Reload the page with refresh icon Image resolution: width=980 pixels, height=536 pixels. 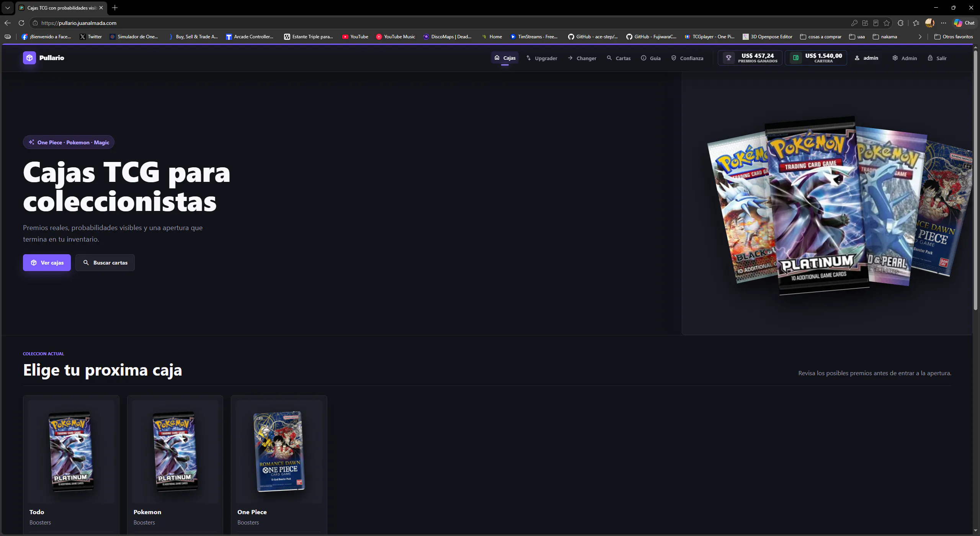(21, 23)
